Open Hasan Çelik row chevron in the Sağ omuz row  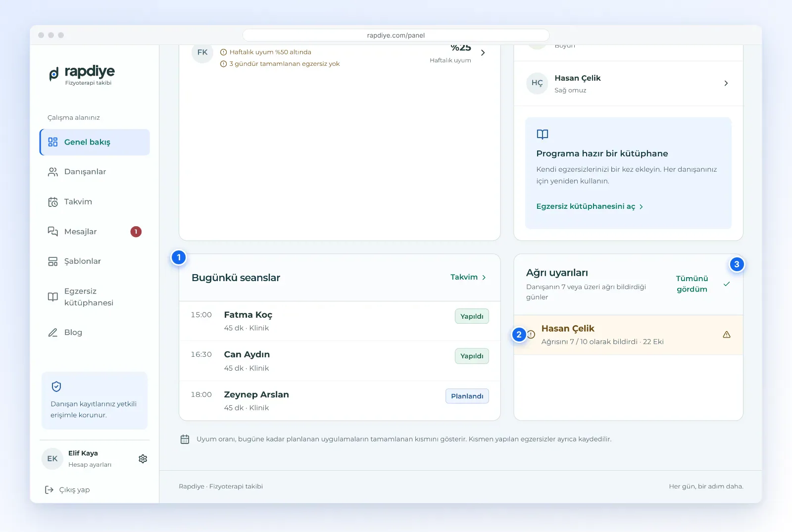726,83
